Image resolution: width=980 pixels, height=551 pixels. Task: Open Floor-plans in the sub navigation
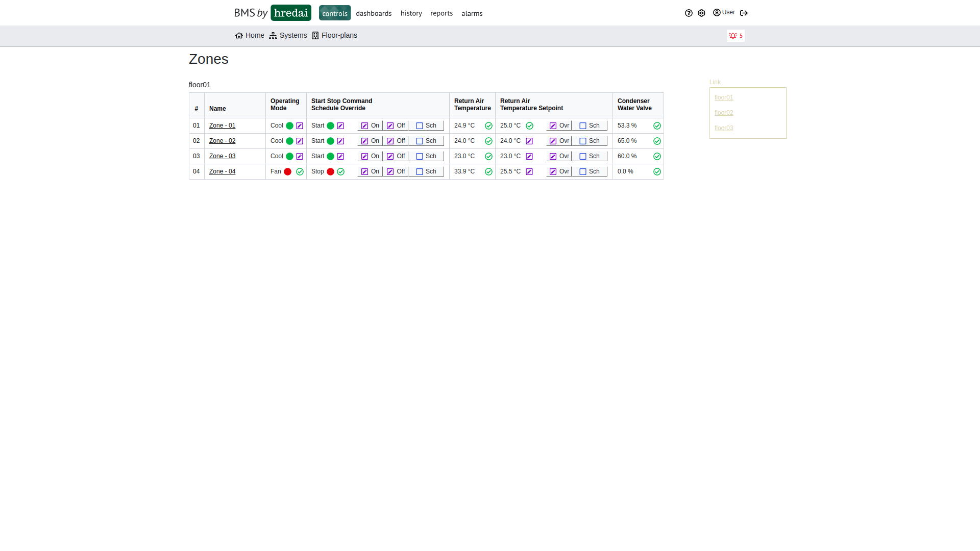tap(334, 35)
